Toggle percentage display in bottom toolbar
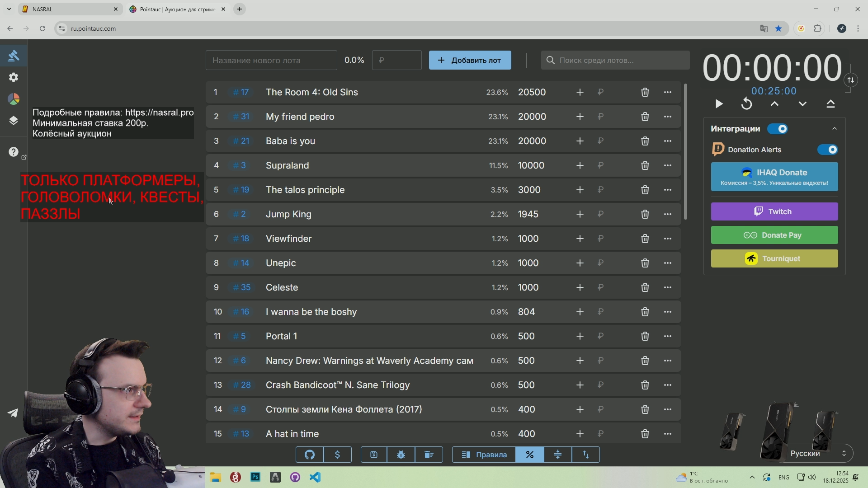868x488 pixels. coord(529,455)
